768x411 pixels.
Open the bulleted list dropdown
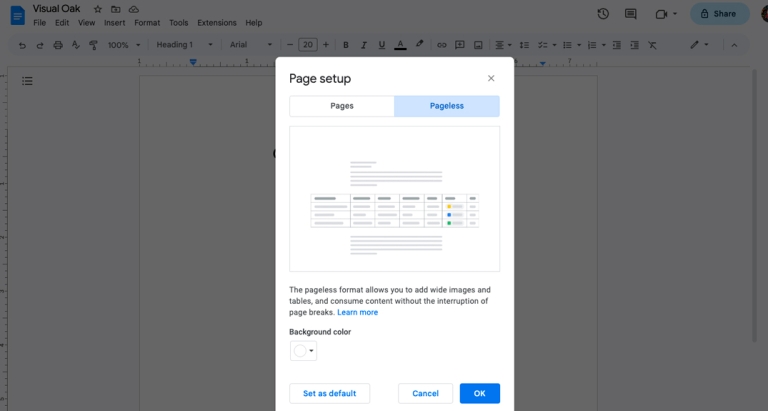[x=572, y=45]
